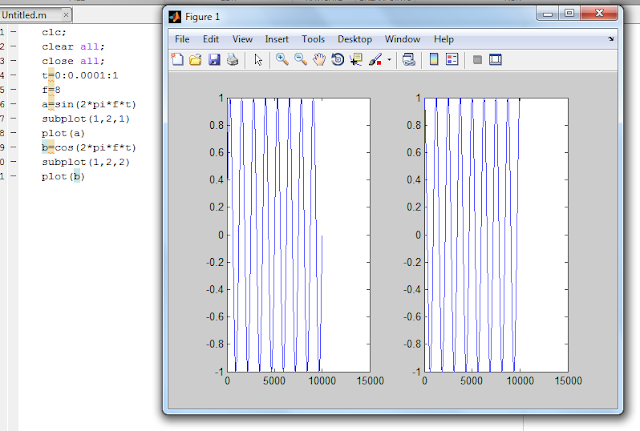Click the Hide Plot Tools icon
The image size is (640, 431).
[477, 60]
